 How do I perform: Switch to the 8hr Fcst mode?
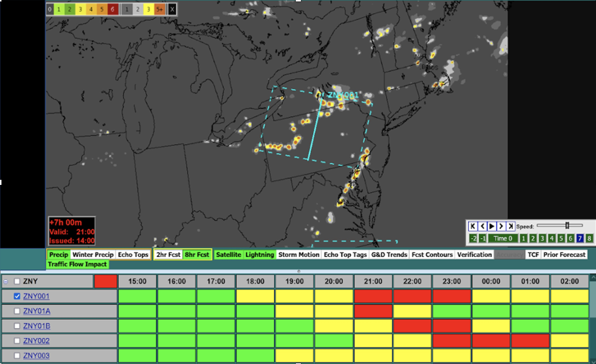coord(197,255)
